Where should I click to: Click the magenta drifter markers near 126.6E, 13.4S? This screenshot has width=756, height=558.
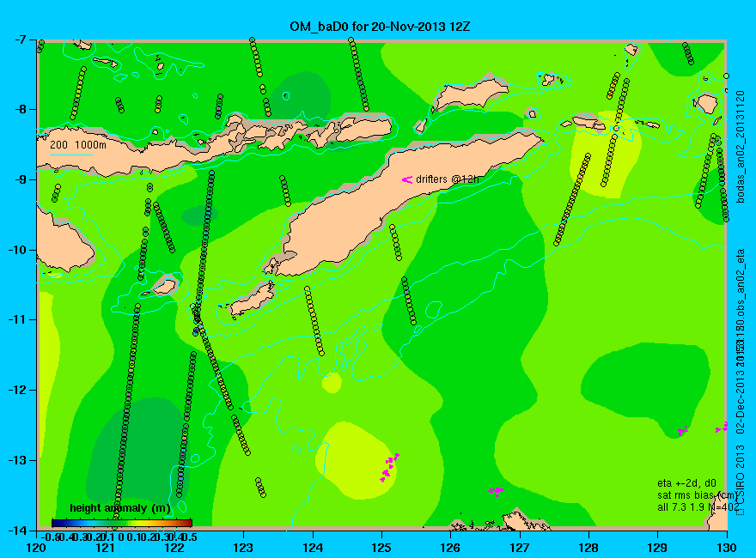click(x=497, y=491)
